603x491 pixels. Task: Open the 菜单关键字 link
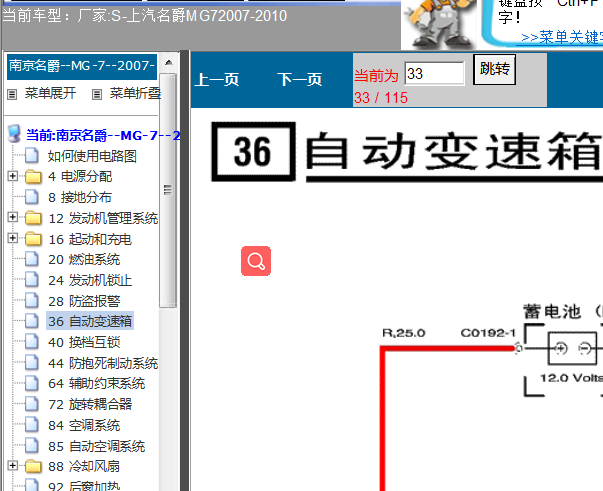point(562,37)
